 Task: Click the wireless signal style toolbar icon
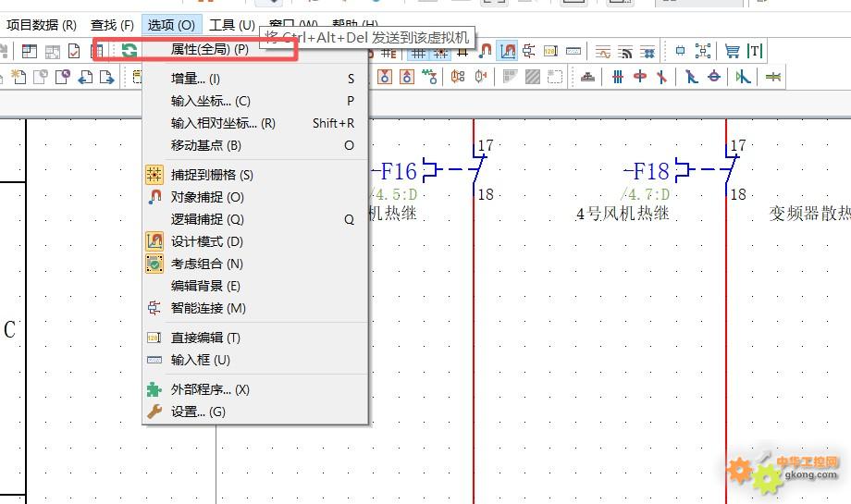(x=625, y=52)
